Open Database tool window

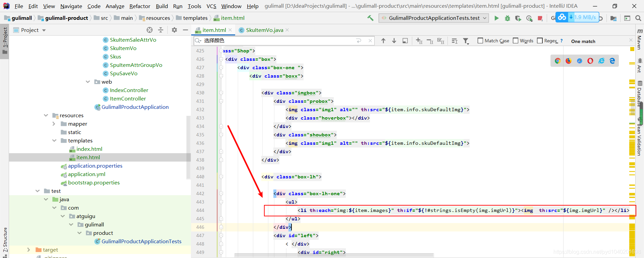point(640,94)
